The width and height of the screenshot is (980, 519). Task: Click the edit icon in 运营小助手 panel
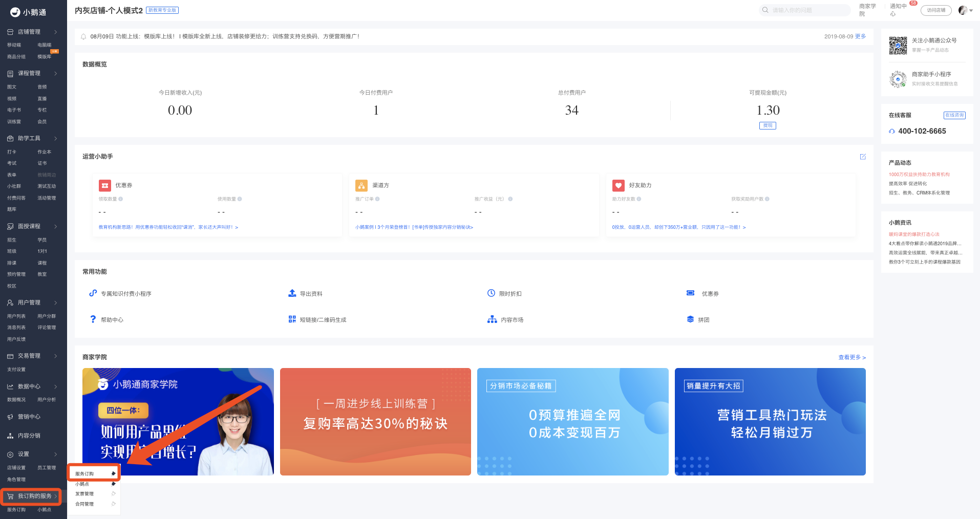tap(863, 157)
